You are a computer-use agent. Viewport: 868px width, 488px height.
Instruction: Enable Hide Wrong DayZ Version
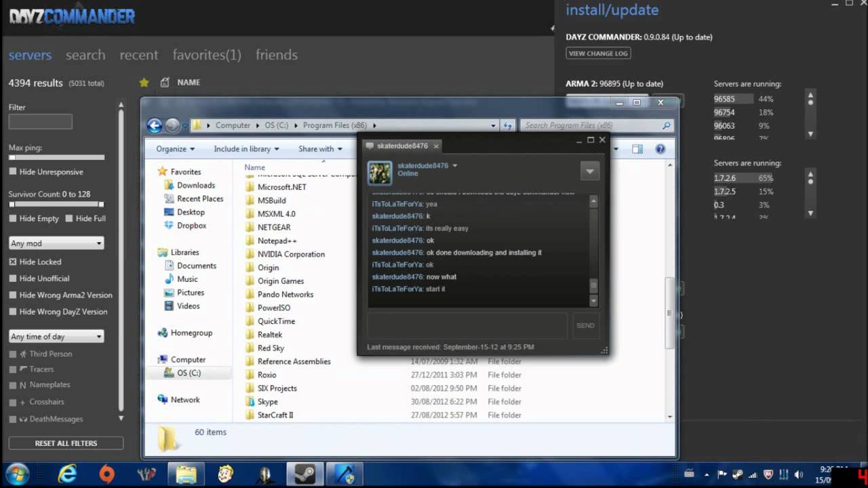pos(13,312)
